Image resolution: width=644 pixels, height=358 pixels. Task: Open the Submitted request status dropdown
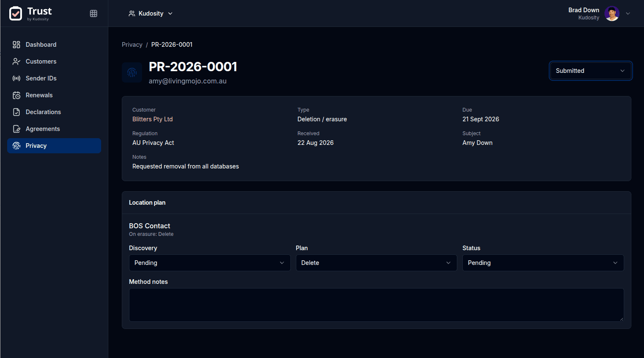[590, 71]
